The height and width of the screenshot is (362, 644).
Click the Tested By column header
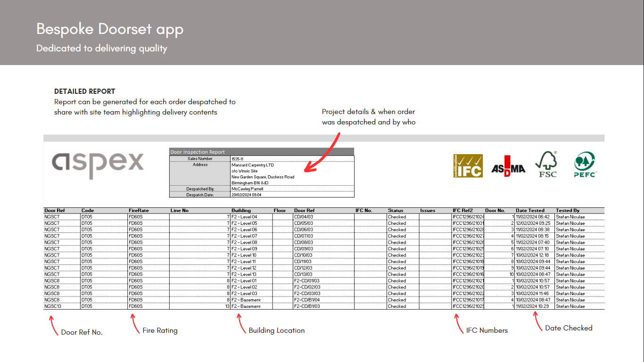click(567, 211)
